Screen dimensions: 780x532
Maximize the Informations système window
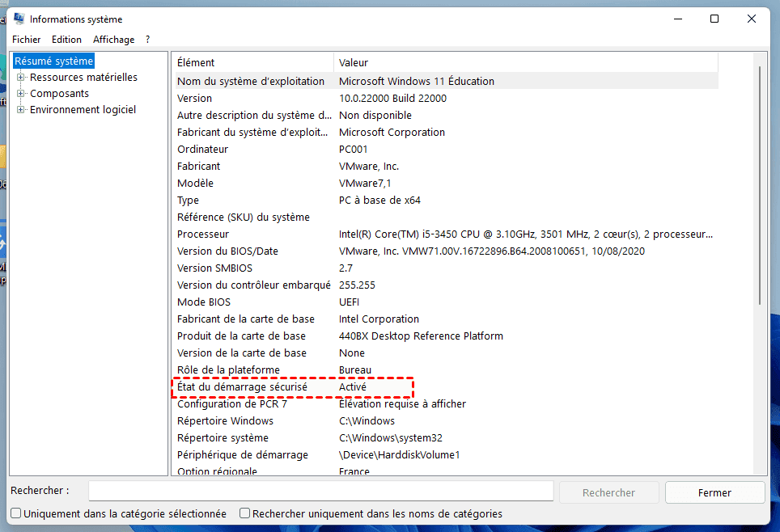714,19
